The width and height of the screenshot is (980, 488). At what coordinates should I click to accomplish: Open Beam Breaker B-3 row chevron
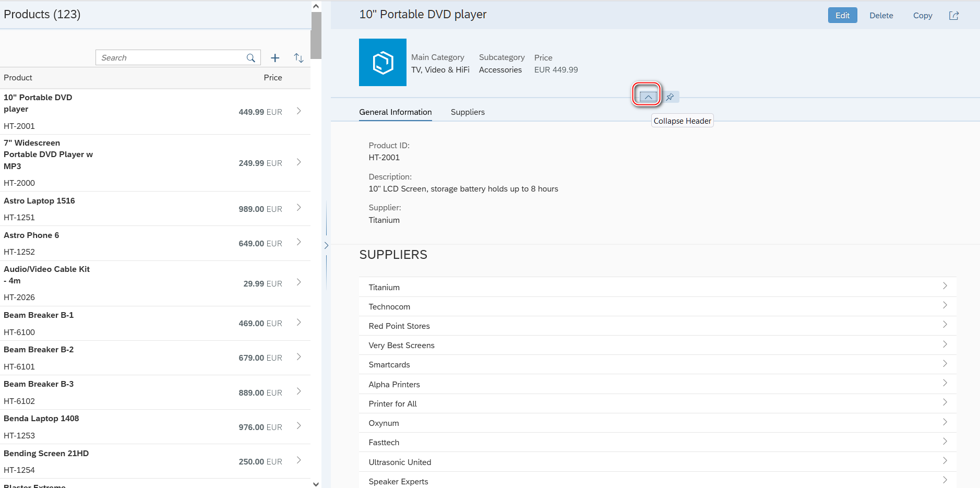(x=298, y=391)
